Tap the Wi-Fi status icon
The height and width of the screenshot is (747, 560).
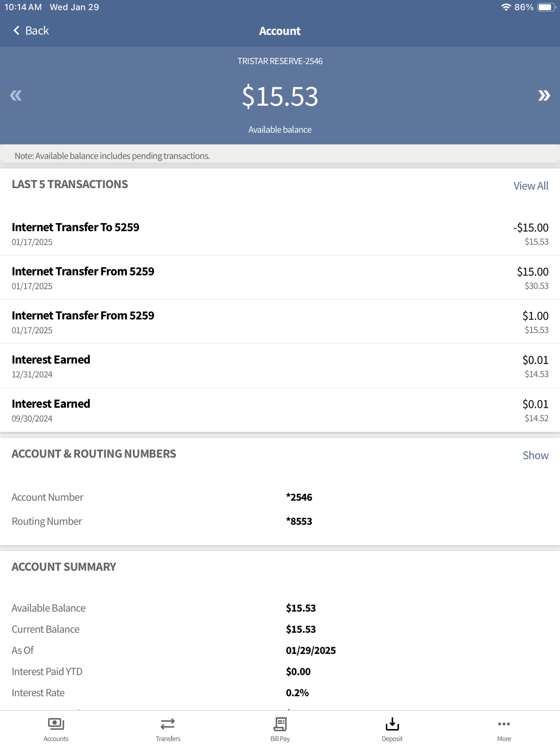click(x=506, y=7)
